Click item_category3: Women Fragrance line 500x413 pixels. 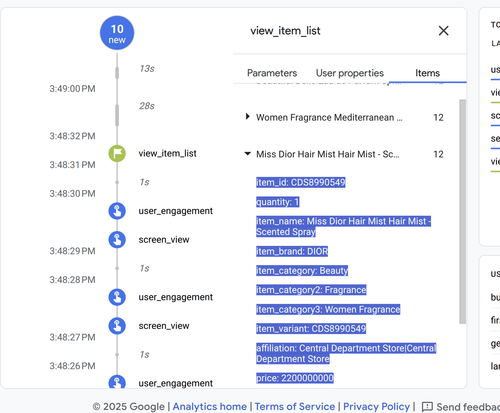point(328,309)
